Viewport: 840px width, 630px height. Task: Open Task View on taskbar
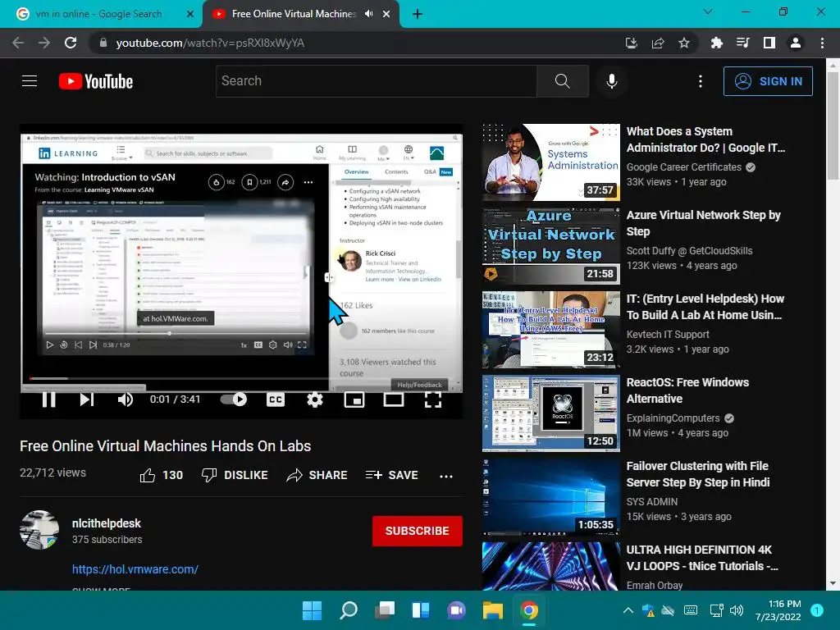[385, 610]
